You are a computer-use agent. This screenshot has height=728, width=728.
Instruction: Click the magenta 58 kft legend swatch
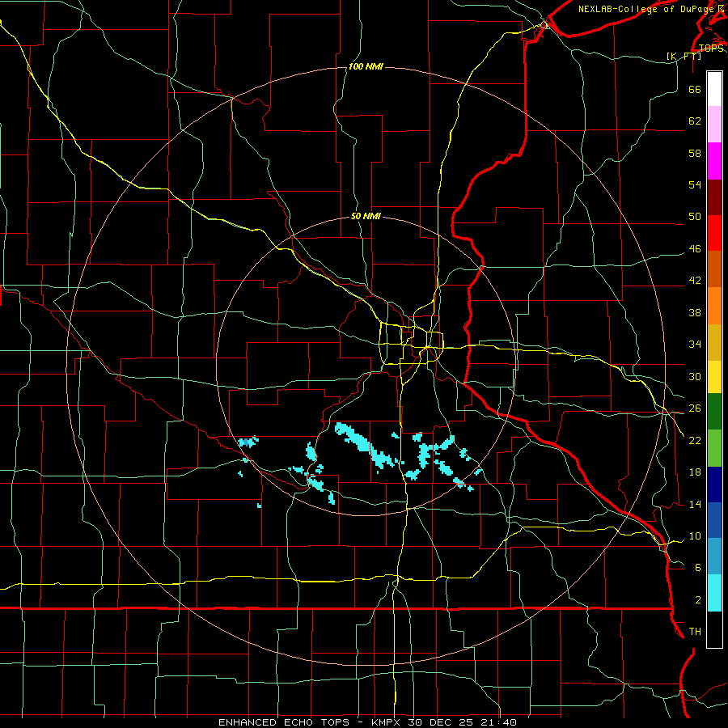714,161
